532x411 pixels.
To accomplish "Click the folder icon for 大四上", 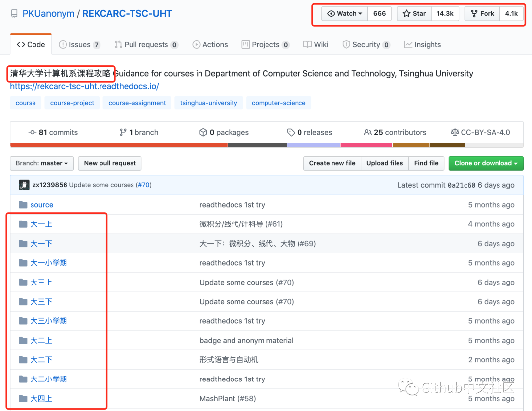I will coord(23,398).
